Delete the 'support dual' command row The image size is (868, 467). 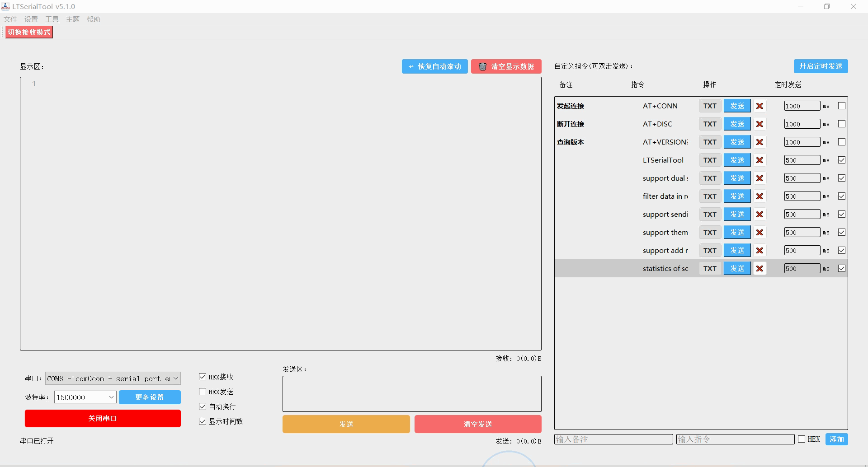coord(759,178)
